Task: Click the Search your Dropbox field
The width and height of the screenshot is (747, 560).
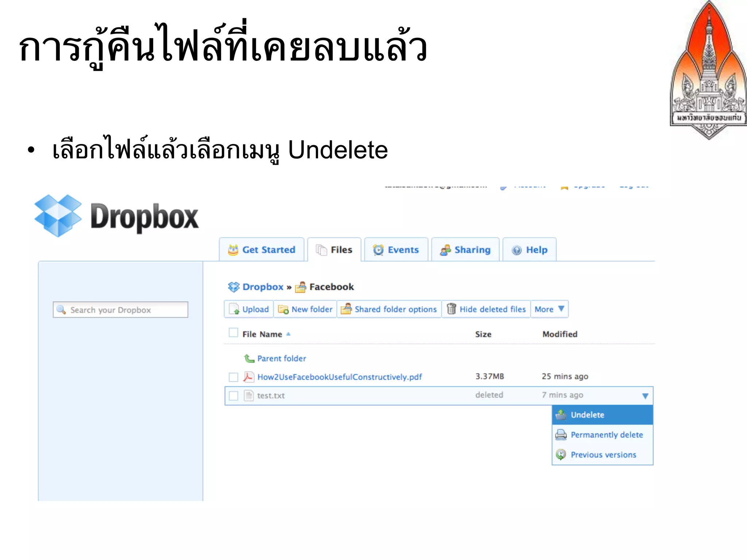Action: [120, 310]
